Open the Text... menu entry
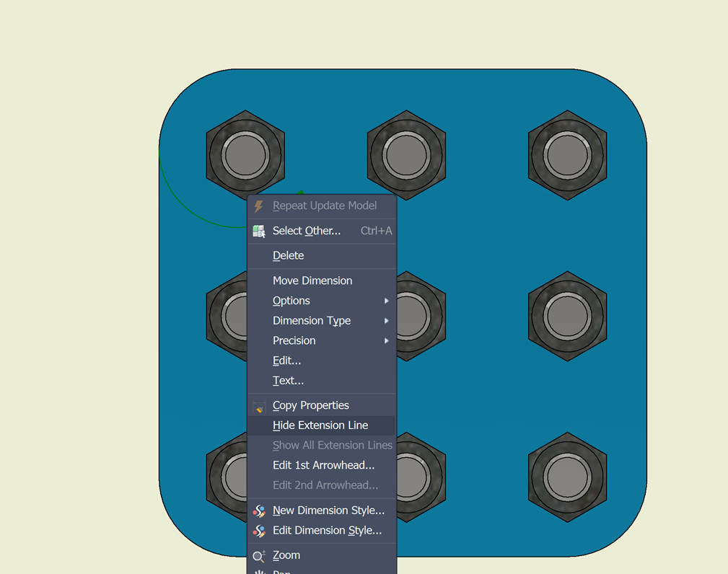The image size is (728, 574). [x=323, y=381]
